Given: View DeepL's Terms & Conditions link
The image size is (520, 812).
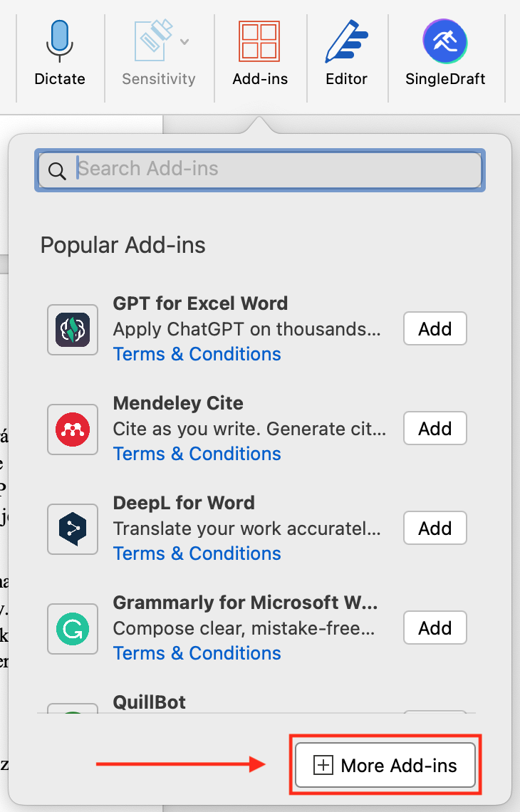Looking at the screenshot, I should [197, 553].
